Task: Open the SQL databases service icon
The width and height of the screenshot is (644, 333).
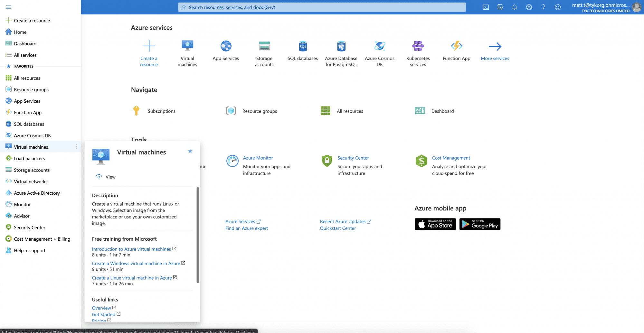Action: click(302, 46)
